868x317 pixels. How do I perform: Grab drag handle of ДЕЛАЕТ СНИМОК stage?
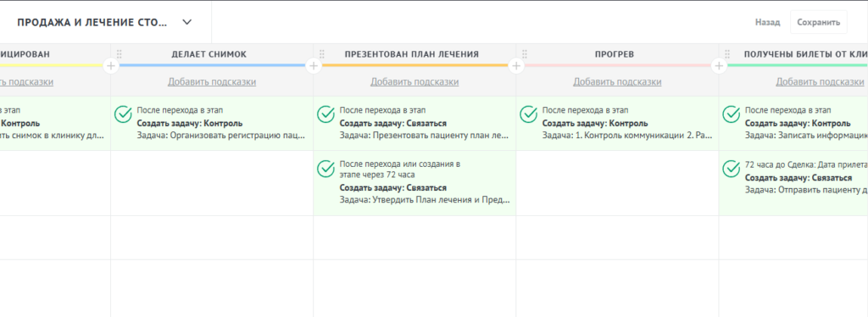[119, 54]
